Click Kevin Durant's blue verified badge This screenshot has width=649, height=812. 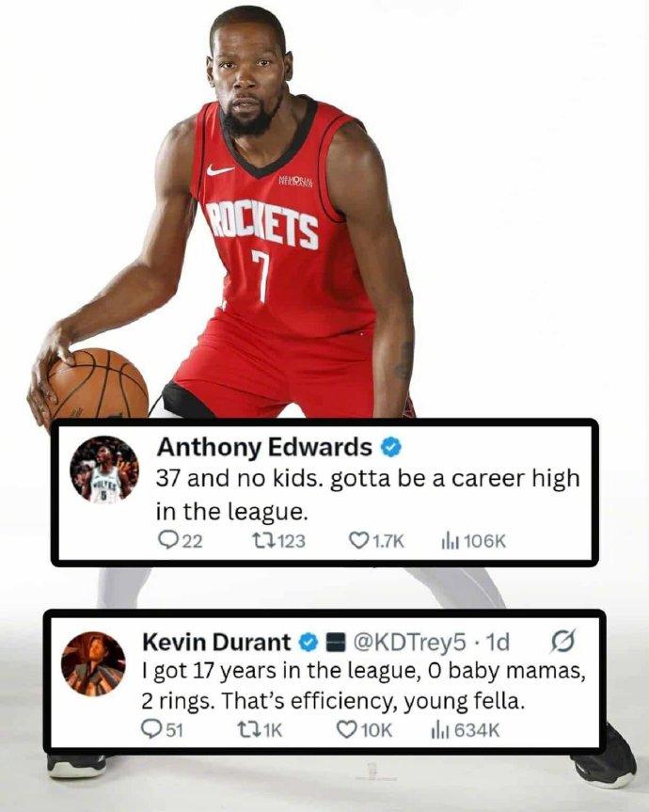(309, 643)
